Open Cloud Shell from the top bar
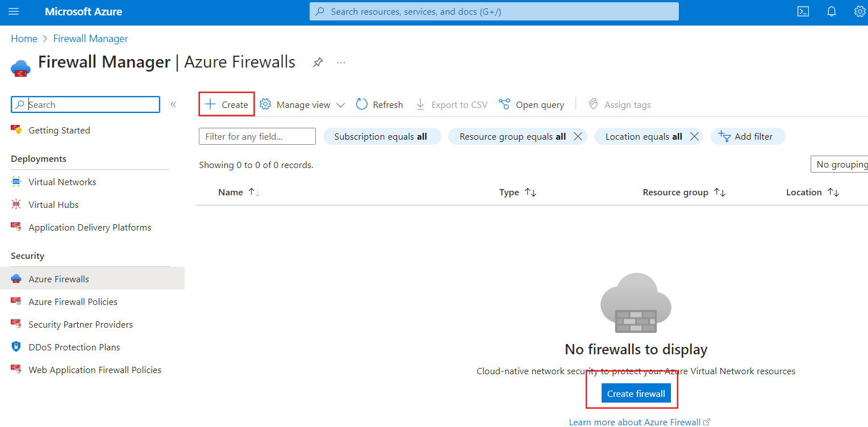Image resolution: width=868 pixels, height=427 pixels. tap(803, 12)
